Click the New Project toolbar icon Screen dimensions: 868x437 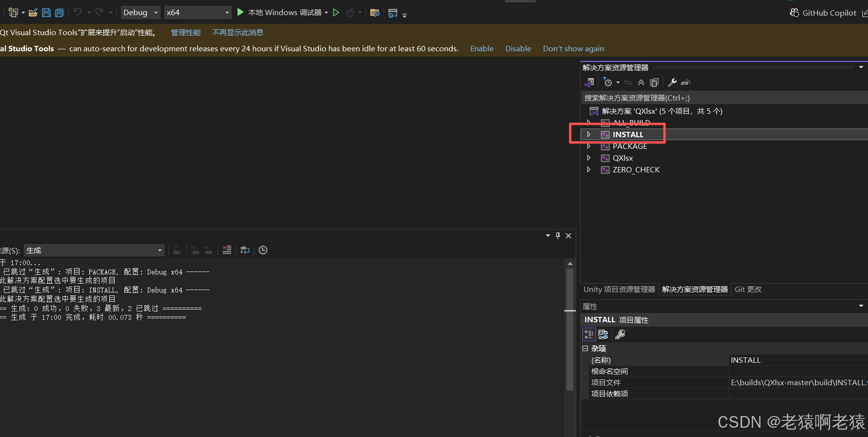13,13
